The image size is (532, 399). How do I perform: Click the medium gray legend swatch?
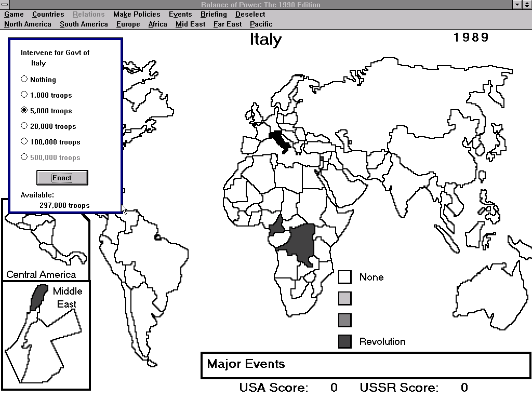click(x=345, y=320)
